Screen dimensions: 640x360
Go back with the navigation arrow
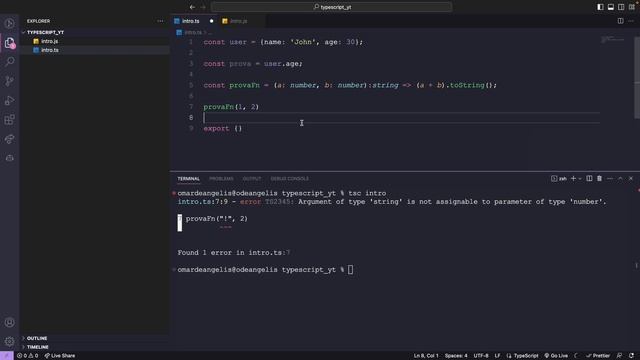click(192, 7)
